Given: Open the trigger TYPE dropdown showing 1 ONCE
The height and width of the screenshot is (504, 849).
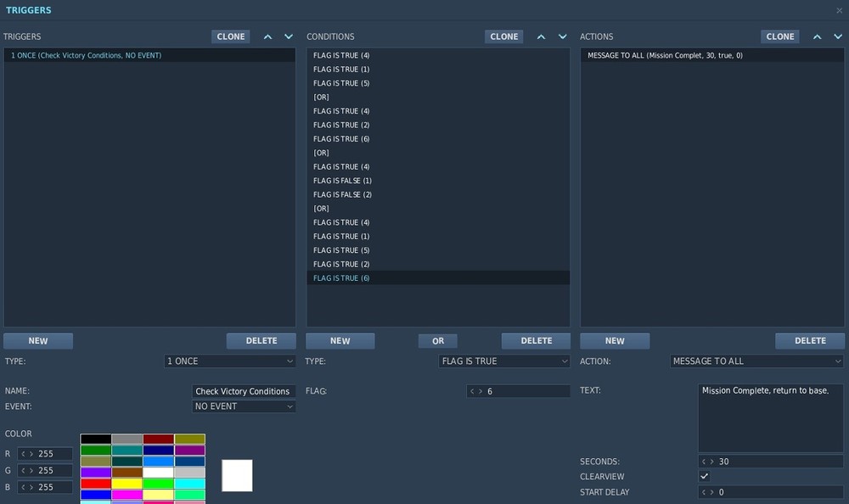Looking at the screenshot, I should (x=229, y=361).
